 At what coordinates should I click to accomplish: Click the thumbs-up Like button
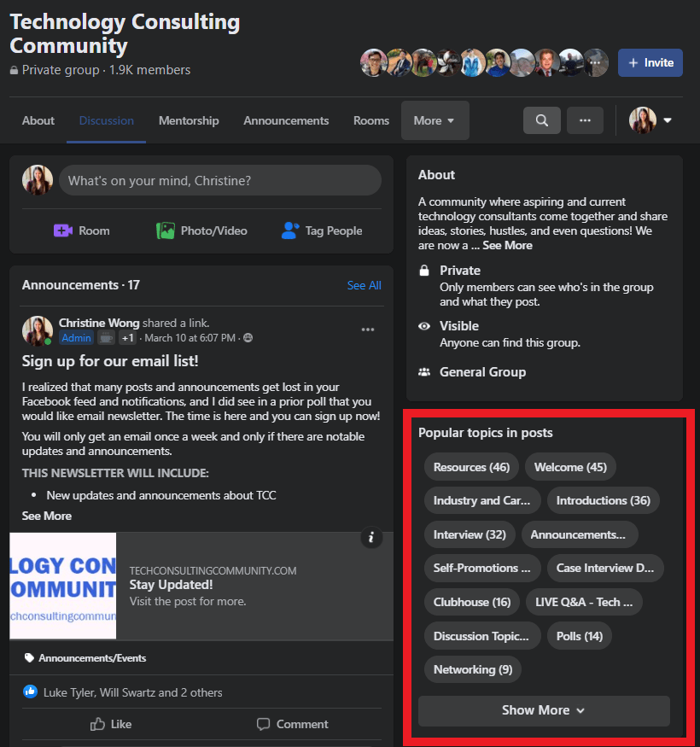pyautogui.click(x=111, y=724)
